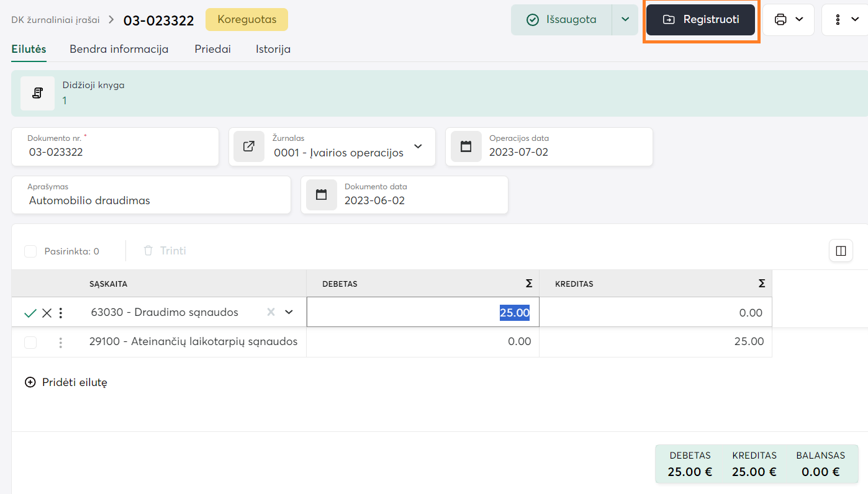Open the Dokumento data calendar picker
Viewport: 868px width, 494px height.
[321, 195]
